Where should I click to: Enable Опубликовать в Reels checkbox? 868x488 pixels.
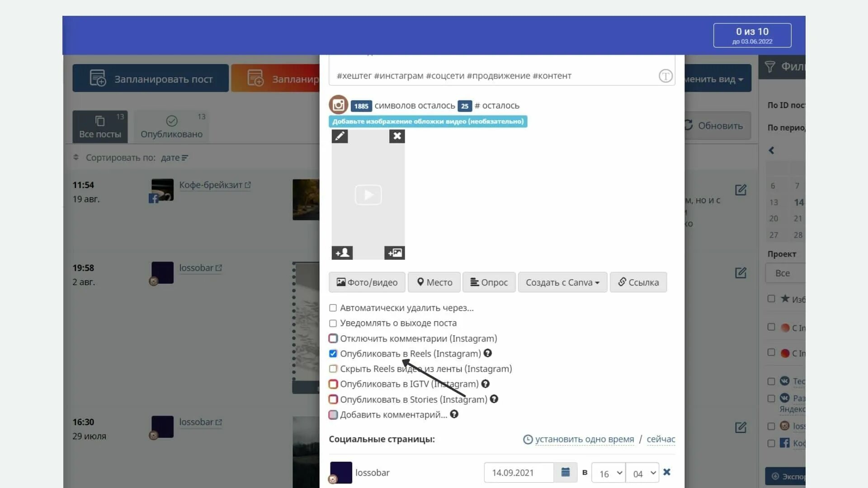(333, 353)
